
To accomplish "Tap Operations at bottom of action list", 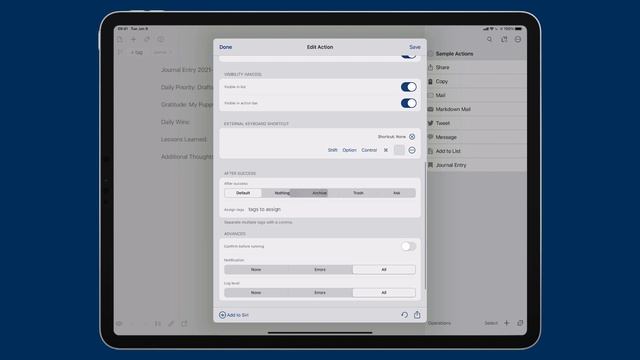I will pyautogui.click(x=439, y=323).
